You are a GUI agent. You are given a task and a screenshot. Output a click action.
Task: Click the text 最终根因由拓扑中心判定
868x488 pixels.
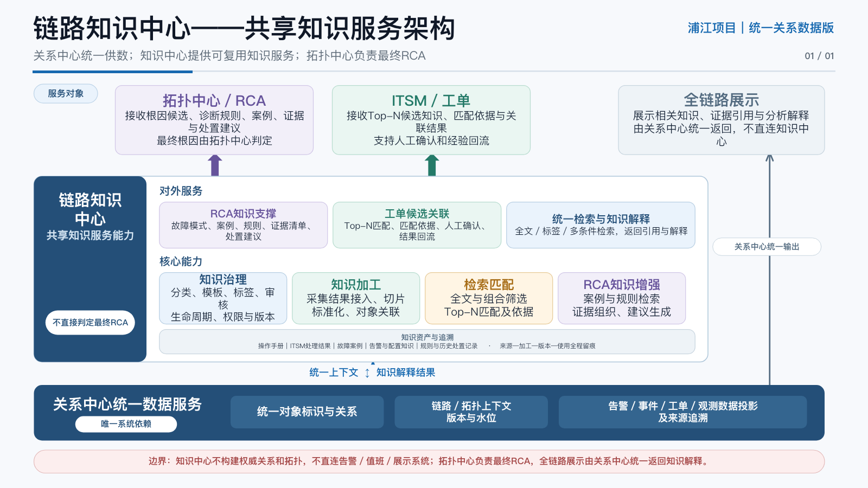point(214,141)
